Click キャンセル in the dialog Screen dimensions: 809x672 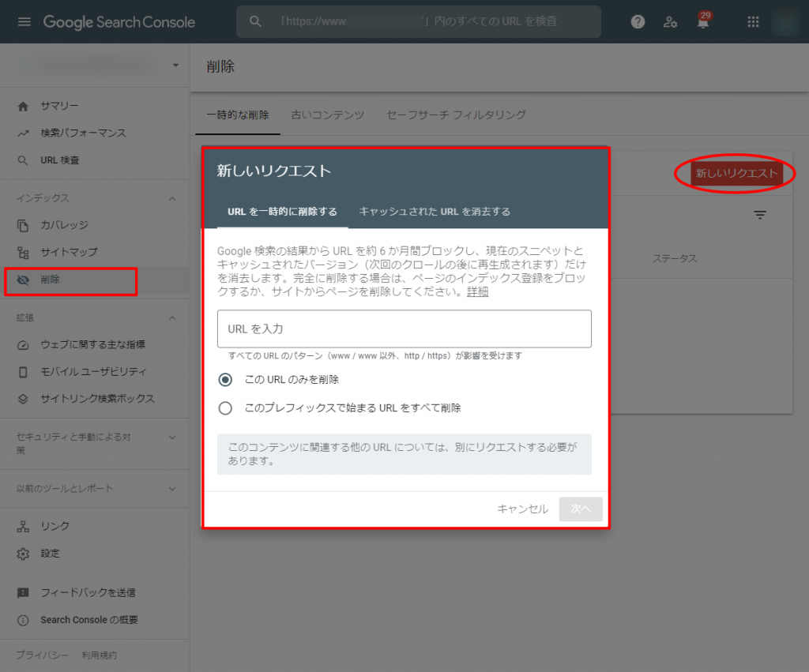523,509
